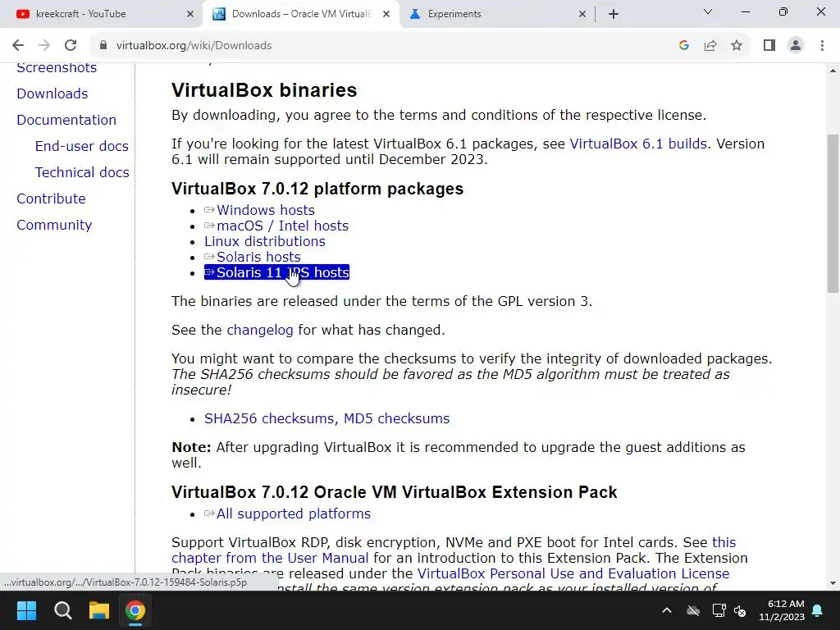
Task: Go to Documentation sidebar link
Action: pyautogui.click(x=66, y=120)
